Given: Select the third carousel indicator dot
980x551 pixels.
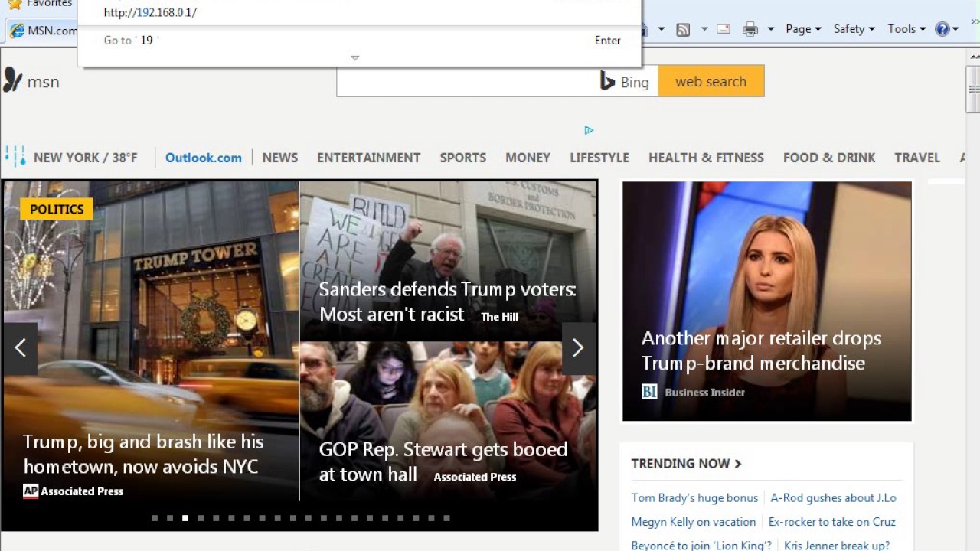Looking at the screenshot, I should click(185, 518).
